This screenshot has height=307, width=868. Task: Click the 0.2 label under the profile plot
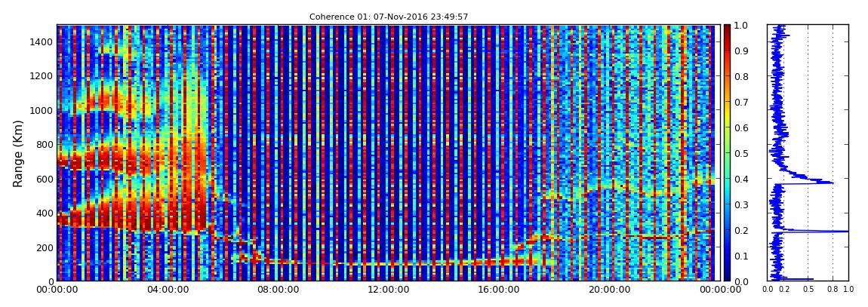(784, 290)
